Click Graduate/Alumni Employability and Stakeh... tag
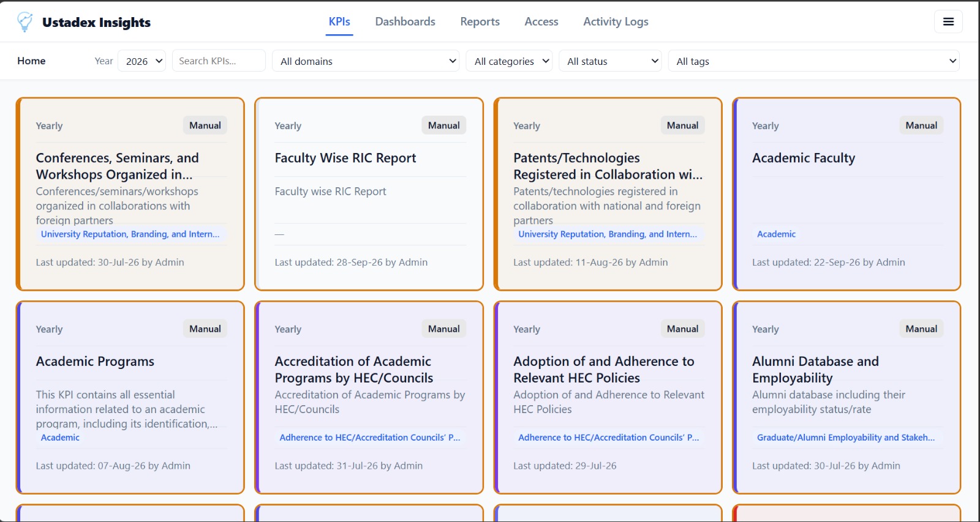The image size is (980, 522). click(x=846, y=437)
